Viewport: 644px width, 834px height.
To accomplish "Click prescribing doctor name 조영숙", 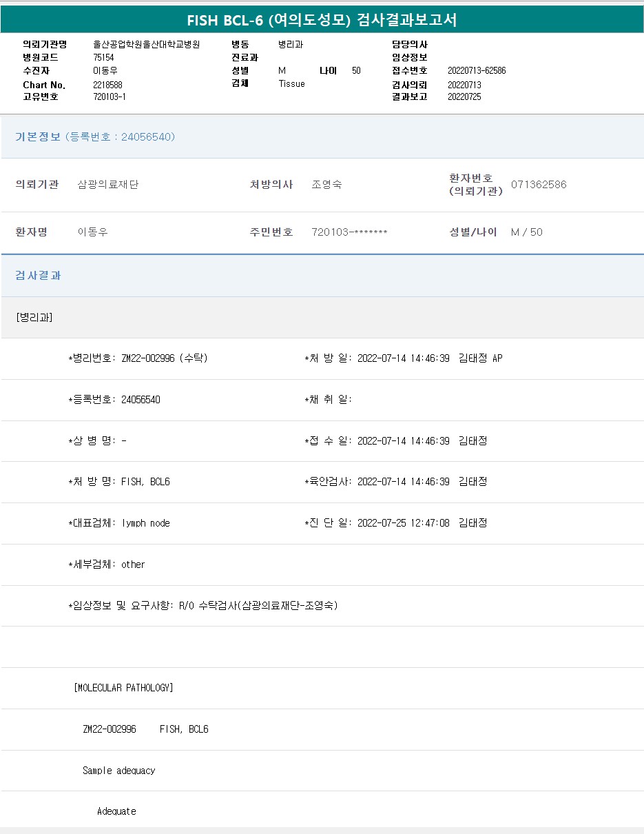I will click(326, 185).
